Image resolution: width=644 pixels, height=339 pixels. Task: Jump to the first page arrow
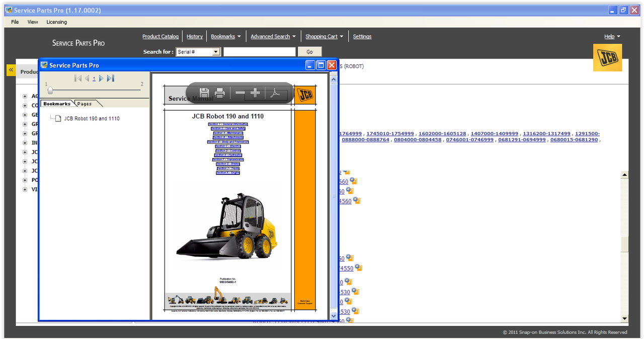tap(78, 78)
